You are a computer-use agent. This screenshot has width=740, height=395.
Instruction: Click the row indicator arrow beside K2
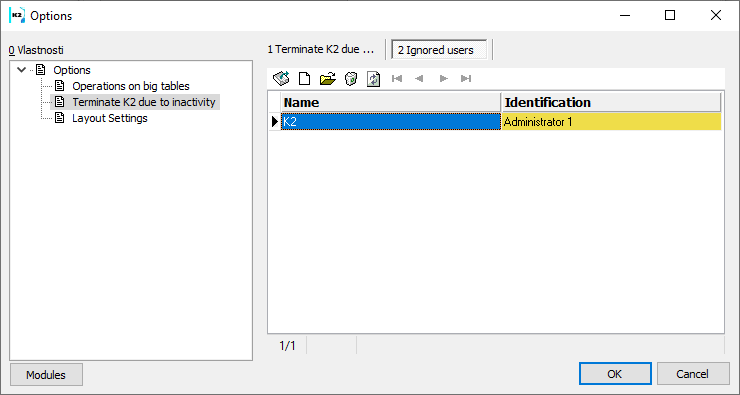(x=275, y=122)
